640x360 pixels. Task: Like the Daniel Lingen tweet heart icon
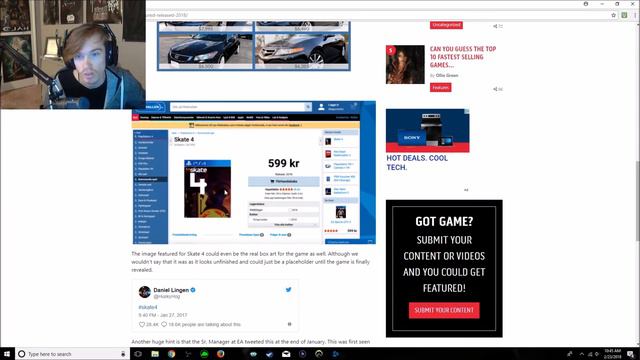142,324
